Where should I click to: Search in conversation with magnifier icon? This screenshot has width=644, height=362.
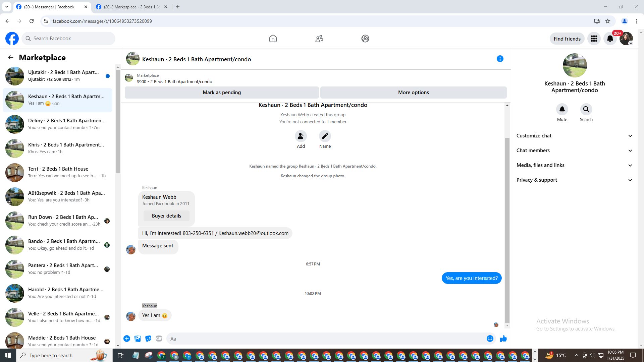pos(586,109)
